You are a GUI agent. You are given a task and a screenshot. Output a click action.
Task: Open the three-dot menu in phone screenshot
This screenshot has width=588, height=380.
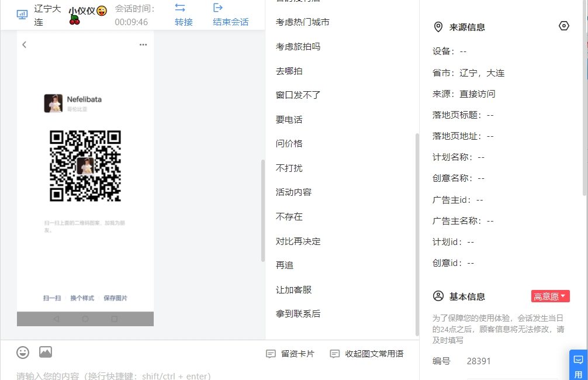click(143, 44)
